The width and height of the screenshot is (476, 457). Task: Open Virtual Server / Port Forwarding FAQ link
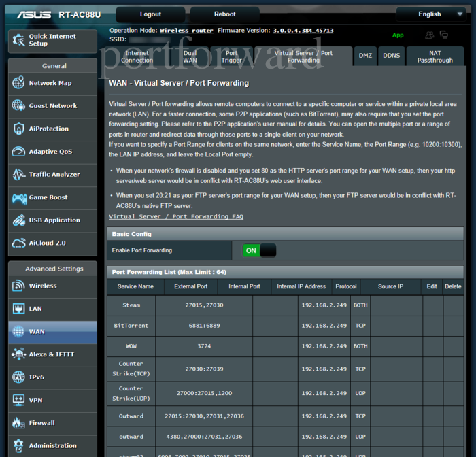click(x=176, y=216)
